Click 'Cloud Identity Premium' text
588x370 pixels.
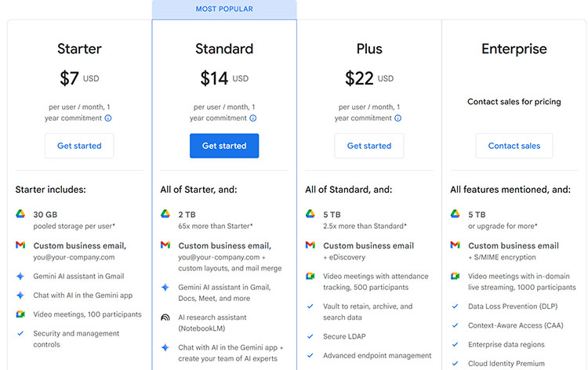[x=506, y=363]
